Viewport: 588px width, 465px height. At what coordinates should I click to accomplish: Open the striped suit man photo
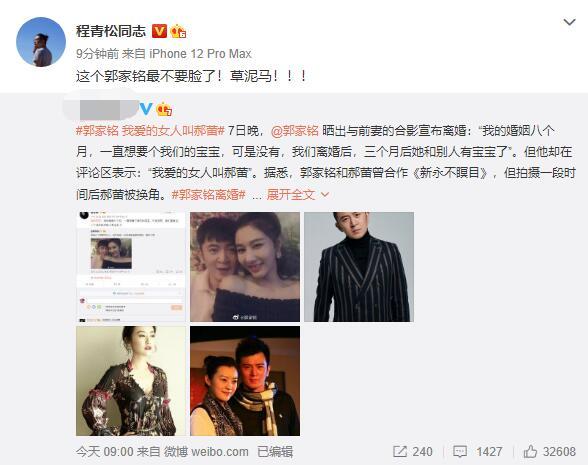[359, 267]
